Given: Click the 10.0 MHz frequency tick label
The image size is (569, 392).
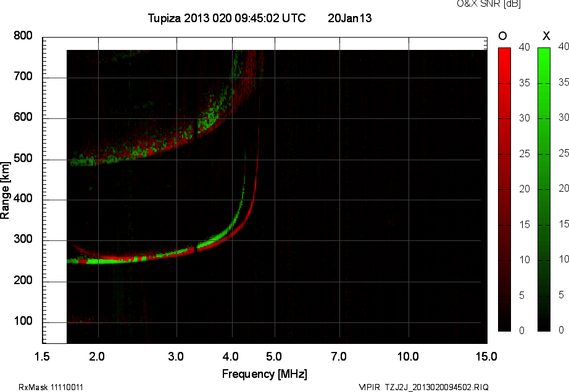Looking at the screenshot, I should click(x=409, y=356).
